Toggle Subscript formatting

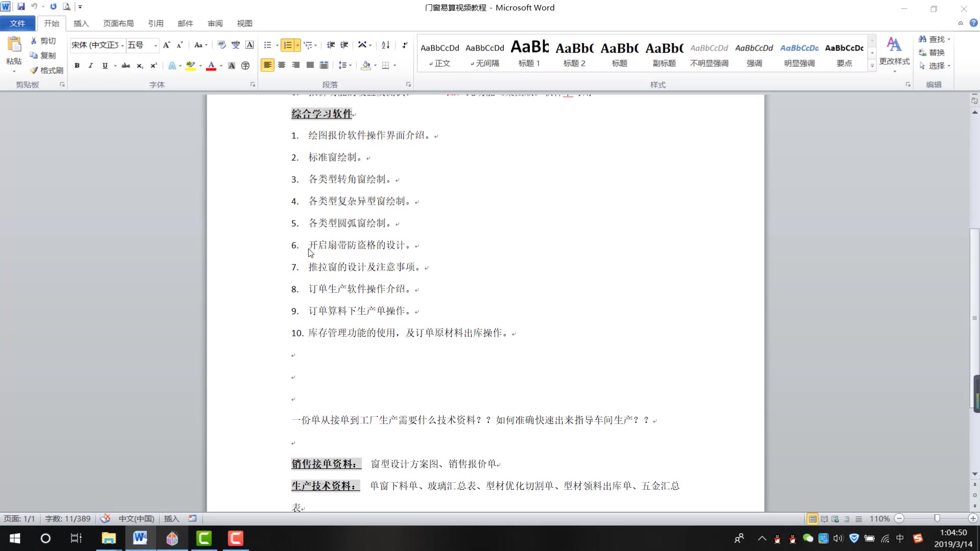[140, 65]
